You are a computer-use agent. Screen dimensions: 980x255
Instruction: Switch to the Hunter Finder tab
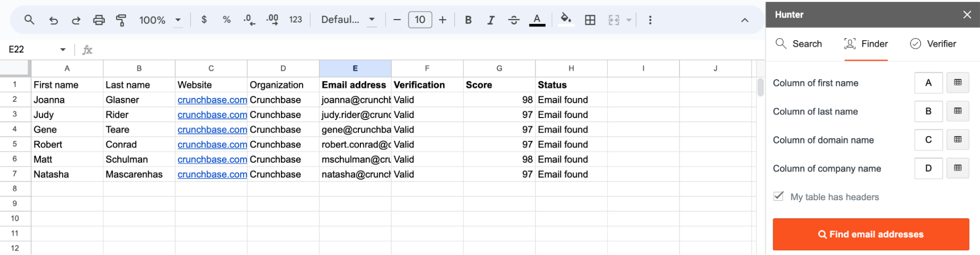coord(866,44)
